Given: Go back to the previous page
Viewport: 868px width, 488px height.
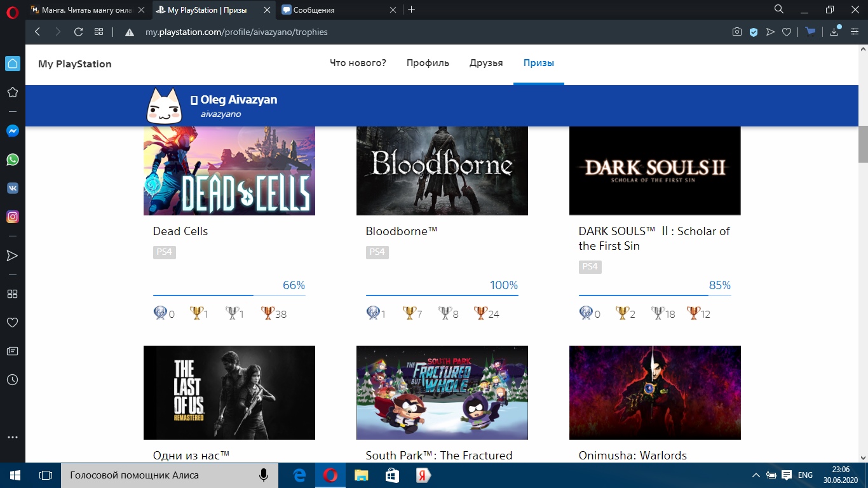Looking at the screenshot, I should [x=37, y=32].
